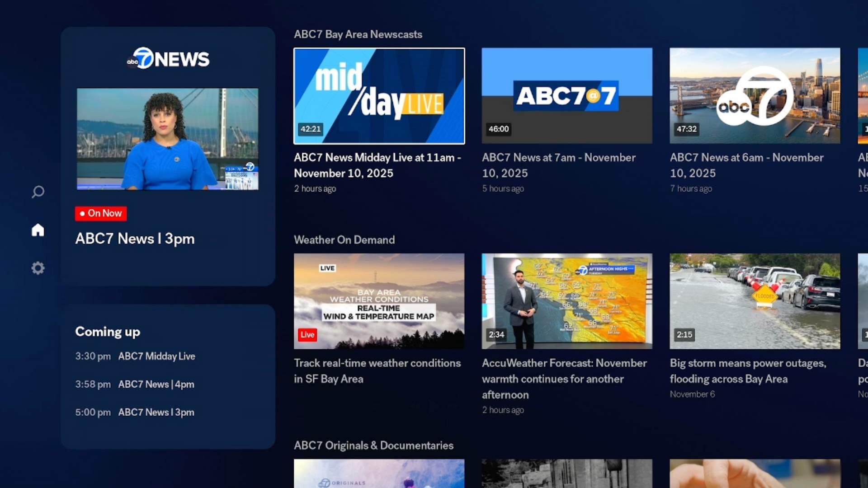Select Track real-time weather conditions title
This screenshot has width=868, height=488.
click(x=377, y=371)
